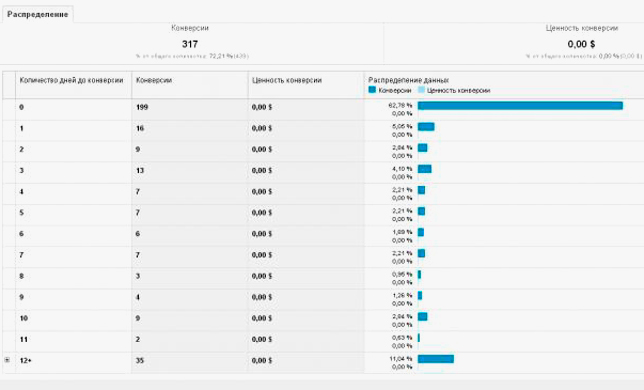Select conversions value 199

(x=142, y=107)
